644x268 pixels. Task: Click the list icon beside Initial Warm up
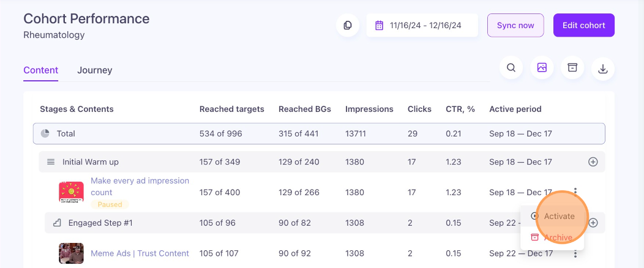pos(51,162)
